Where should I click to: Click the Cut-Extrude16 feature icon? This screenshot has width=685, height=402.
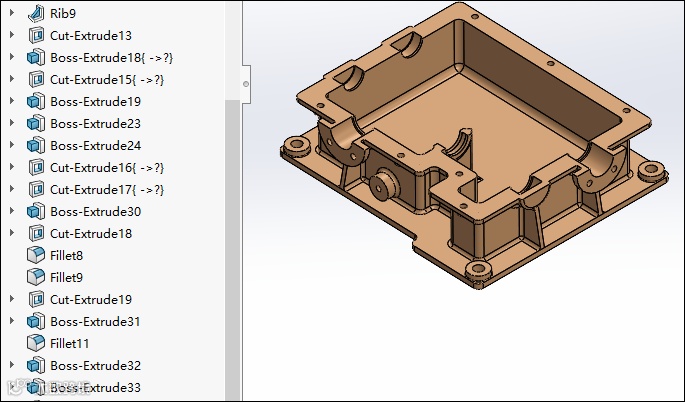36,167
